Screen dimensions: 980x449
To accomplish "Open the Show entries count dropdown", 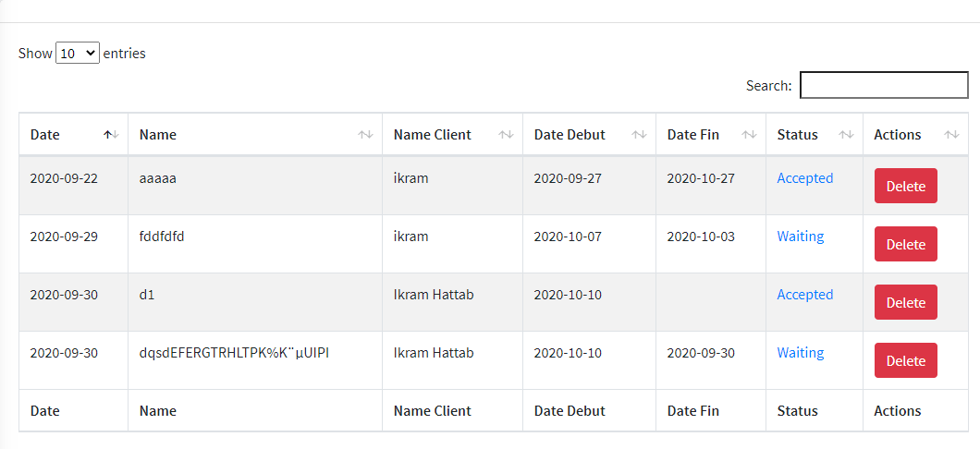I will pos(78,54).
